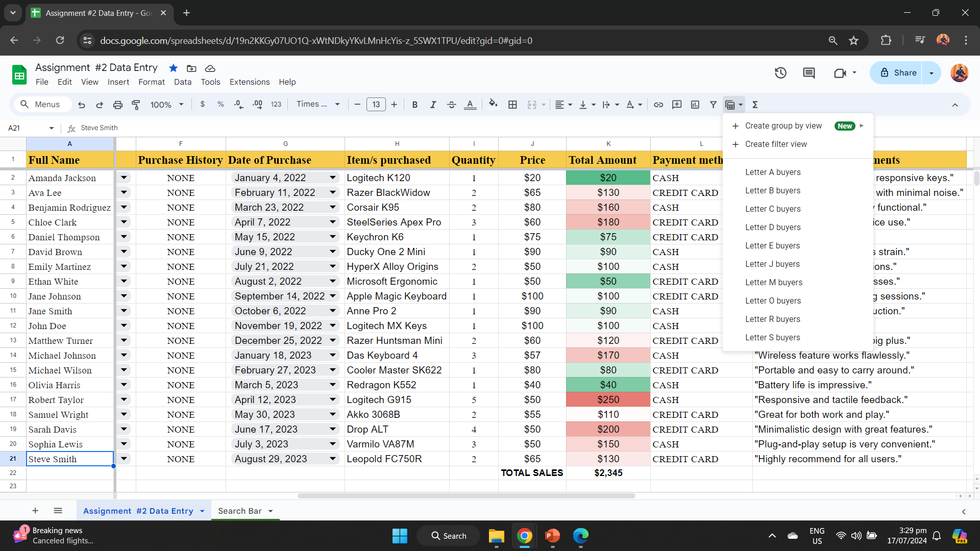Open the font family dropdown
The image size is (980, 551).
pyautogui.click(x=318, y=104)
